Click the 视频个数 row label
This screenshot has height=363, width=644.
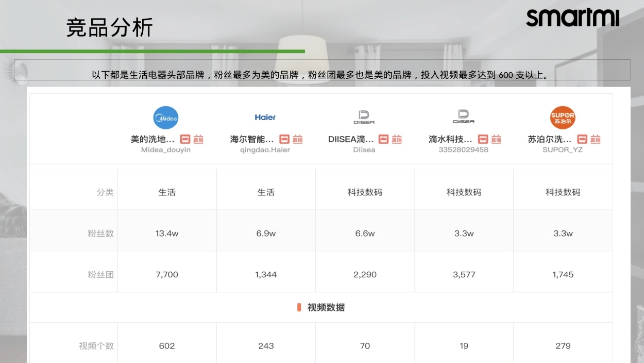(96, 346)
